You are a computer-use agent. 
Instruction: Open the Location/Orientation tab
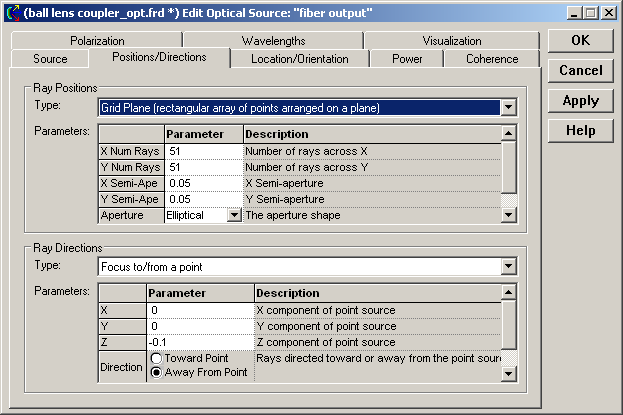coord(299,59)
